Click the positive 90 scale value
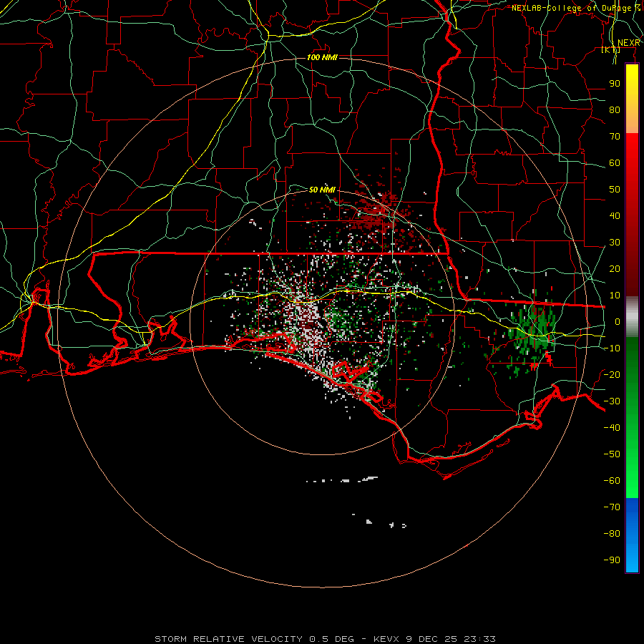 (x=615, y=84)
